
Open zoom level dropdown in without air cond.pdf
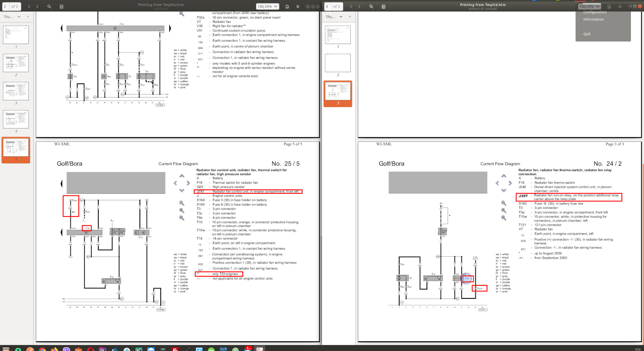589,6
